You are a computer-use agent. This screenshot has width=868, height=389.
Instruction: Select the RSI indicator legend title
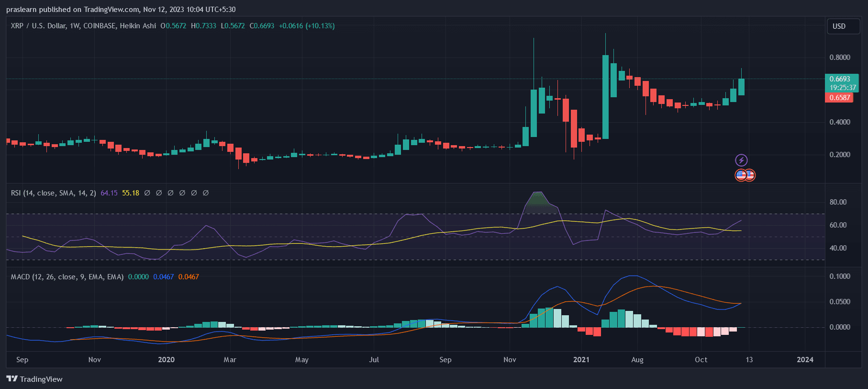[x=53, y=193]
